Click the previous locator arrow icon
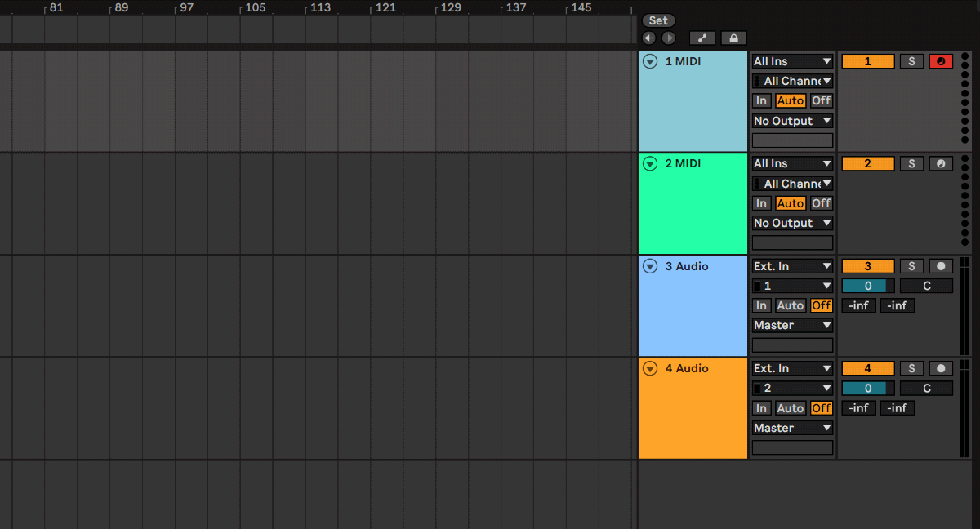The height and width of the screenshot is (529, 980). coord(649,38)
